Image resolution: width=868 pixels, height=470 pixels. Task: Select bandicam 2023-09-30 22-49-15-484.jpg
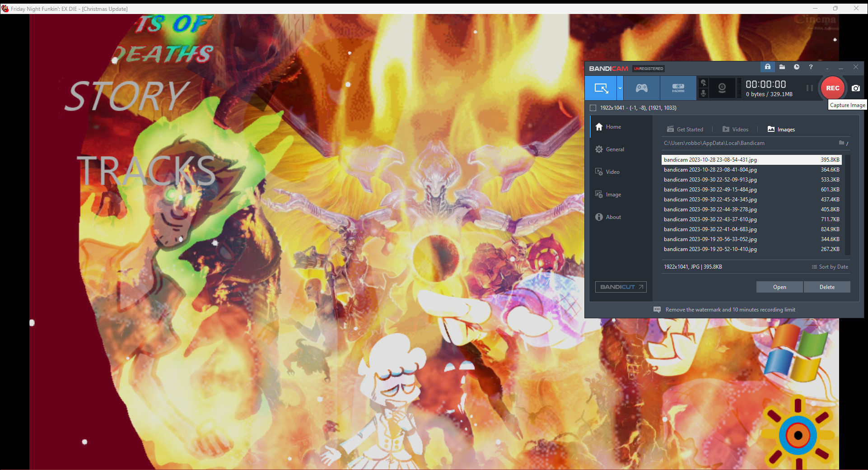click(751, 190)
